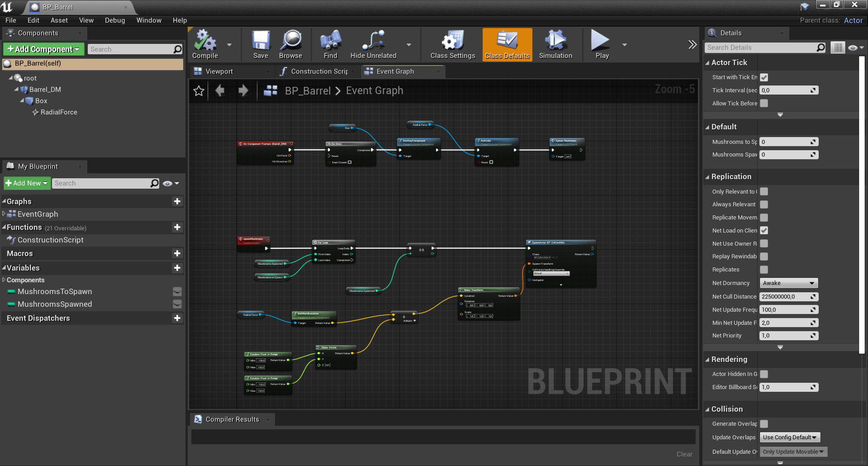The width and height of the screenshot is (868, 466).
Task: Click the Components search magnifier icon
Action: (178, 49)
